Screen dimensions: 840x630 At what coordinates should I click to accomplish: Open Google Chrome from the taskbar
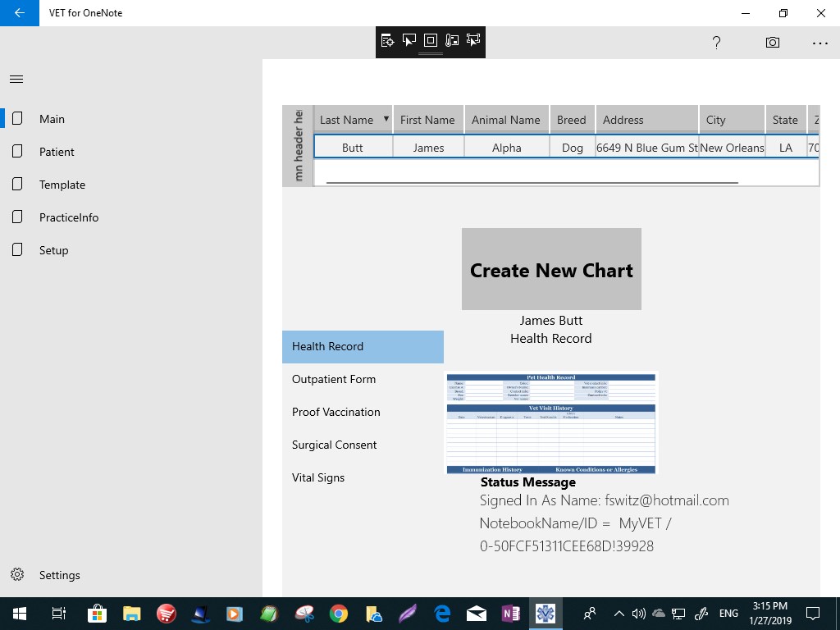pos(339,614)
